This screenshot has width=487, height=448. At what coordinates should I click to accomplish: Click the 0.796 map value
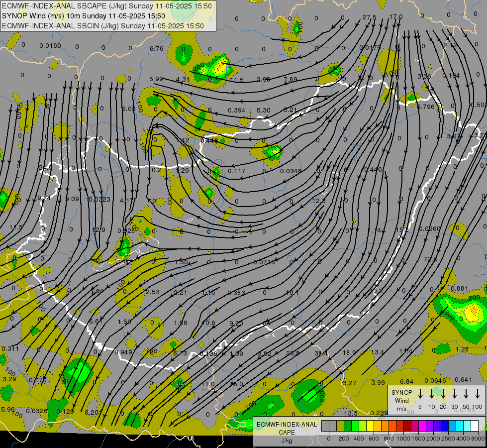click(x=426, y=107)
